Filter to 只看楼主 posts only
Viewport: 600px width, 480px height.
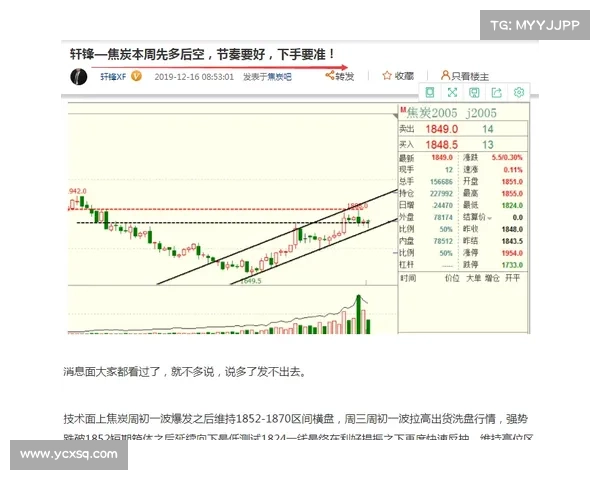pyautogui.click(x=465, y=76)
